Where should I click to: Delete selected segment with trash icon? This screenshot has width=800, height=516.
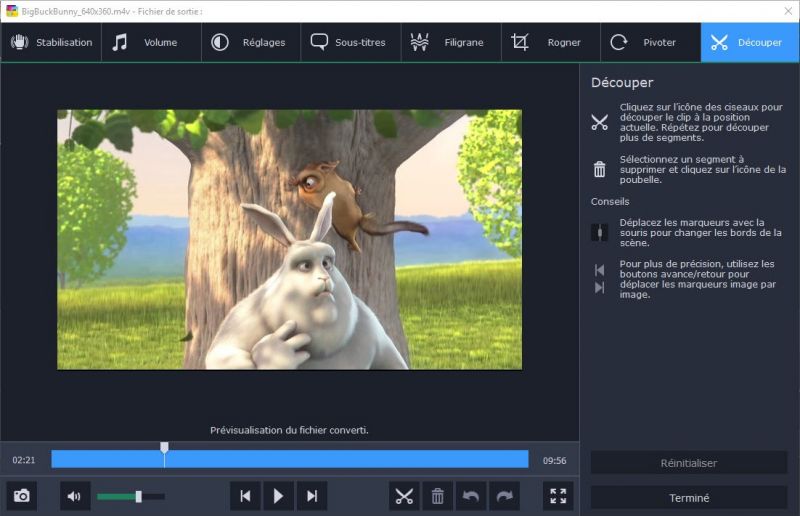pyautogui.click(x=437, y=496)
